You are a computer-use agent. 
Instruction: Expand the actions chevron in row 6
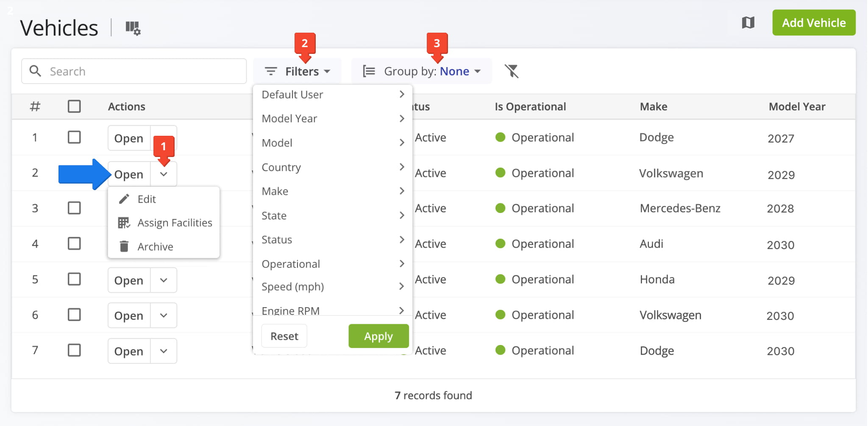pos(164,315)
